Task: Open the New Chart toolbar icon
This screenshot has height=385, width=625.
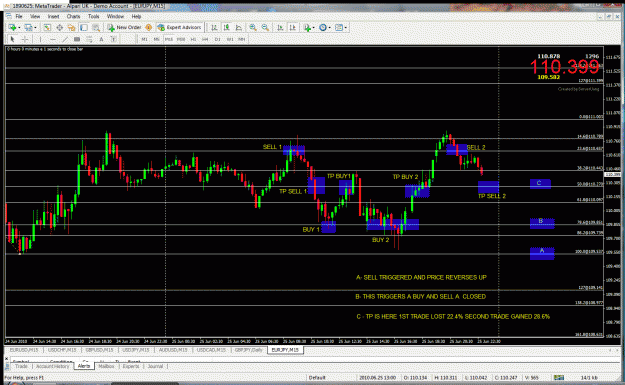Action: tap(12, 28)
